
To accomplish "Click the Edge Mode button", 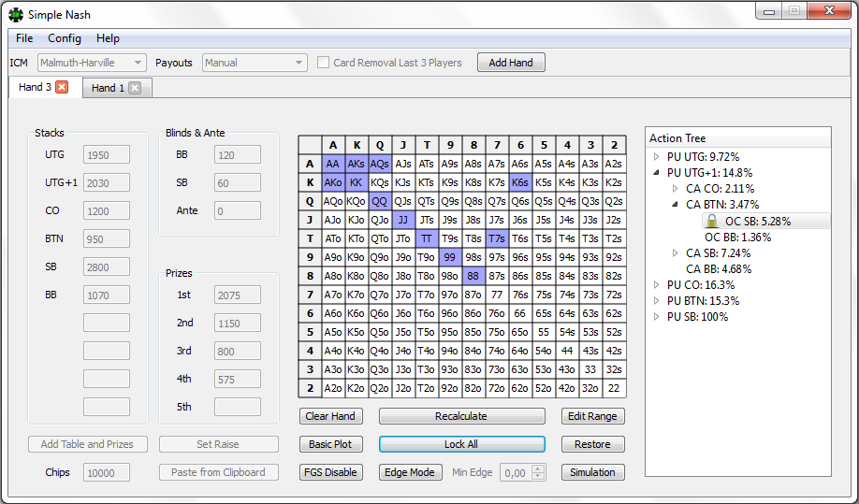I will [x=411, y=472].
